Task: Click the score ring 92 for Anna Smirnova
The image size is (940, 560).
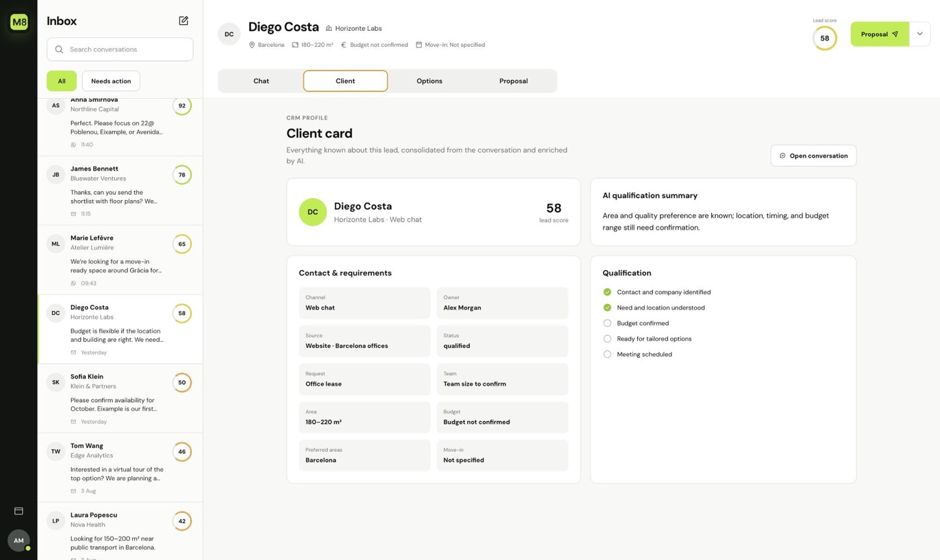Action: [x=181, y=105]
